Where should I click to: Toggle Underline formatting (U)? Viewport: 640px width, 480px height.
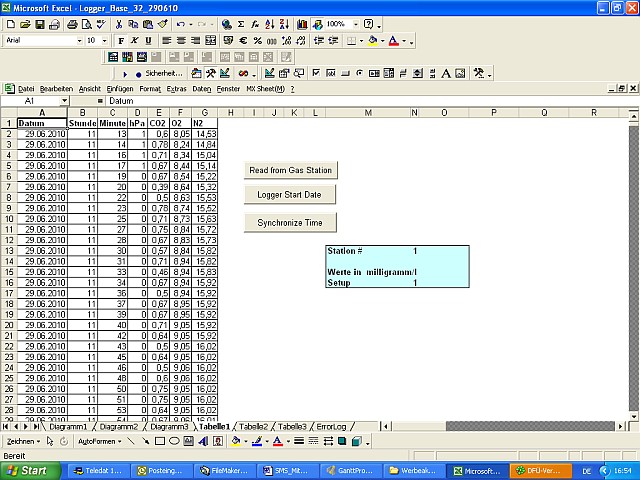148,41
